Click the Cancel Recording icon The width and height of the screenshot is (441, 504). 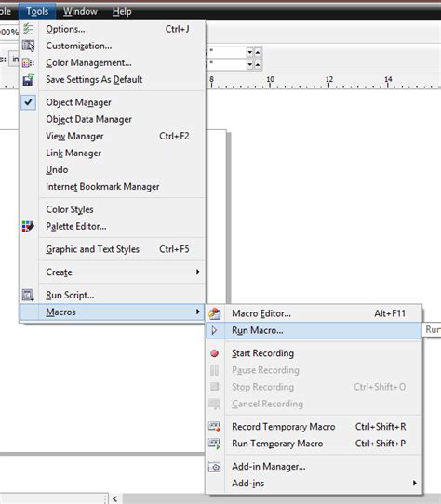tap(215, 404)
